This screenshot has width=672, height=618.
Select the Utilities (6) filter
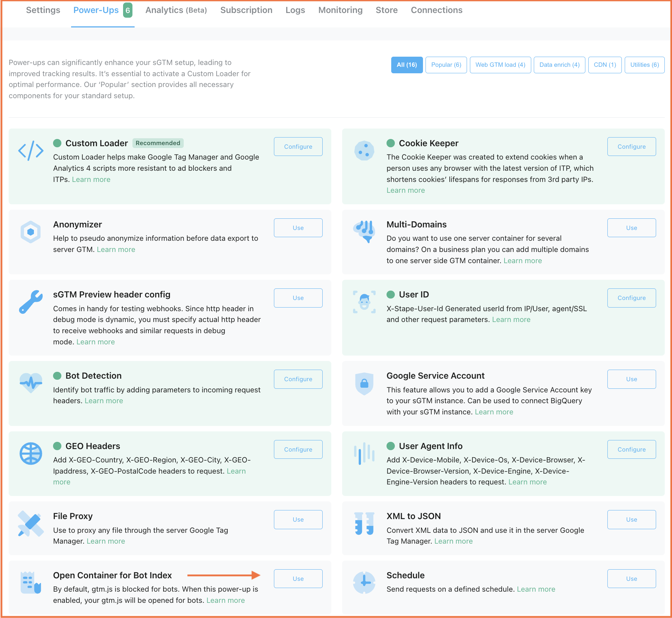coord(645,65)
